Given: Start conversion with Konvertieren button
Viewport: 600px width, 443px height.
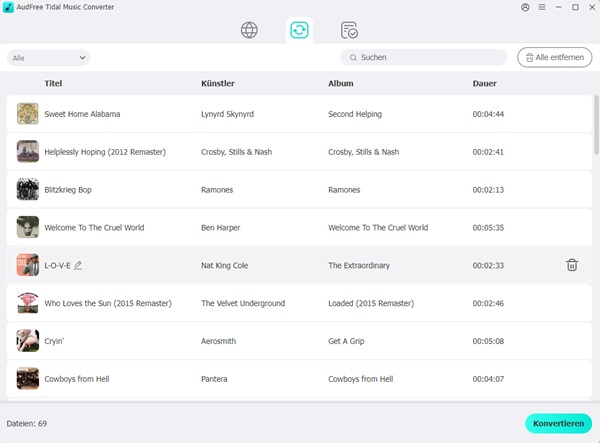Looking at the screenshot, I should pyautogui.click(x=558, y=423).
